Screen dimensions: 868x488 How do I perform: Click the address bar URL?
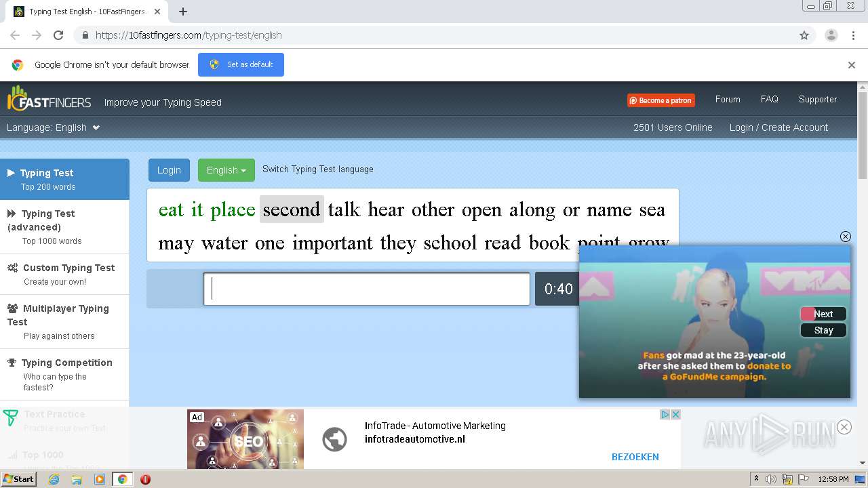click(x=189, y=35)
